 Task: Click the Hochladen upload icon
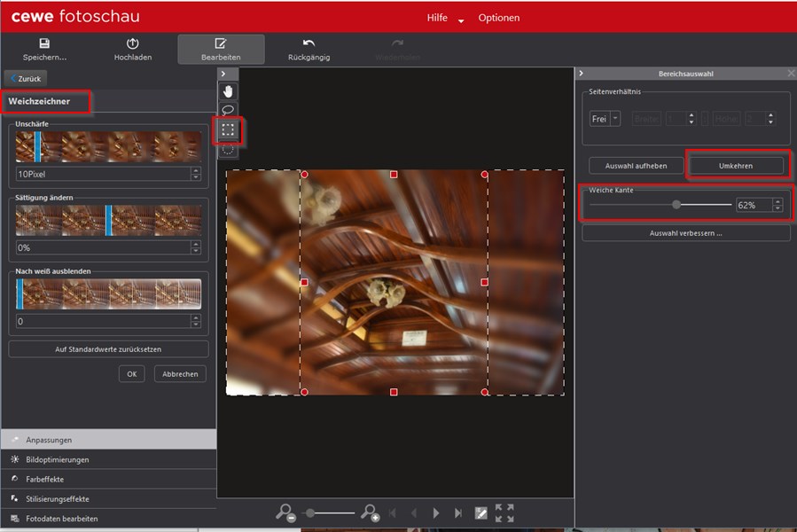tap(133, 44)
